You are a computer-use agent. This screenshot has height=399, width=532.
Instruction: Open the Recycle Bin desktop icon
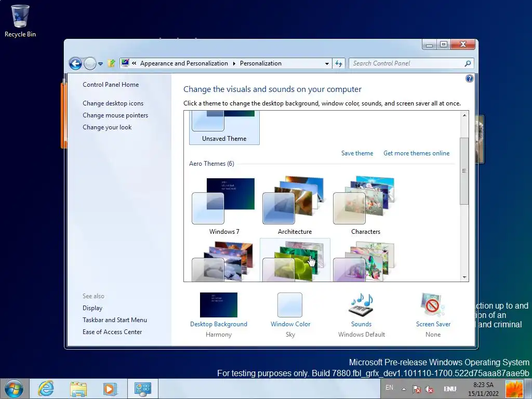(20, 20)
